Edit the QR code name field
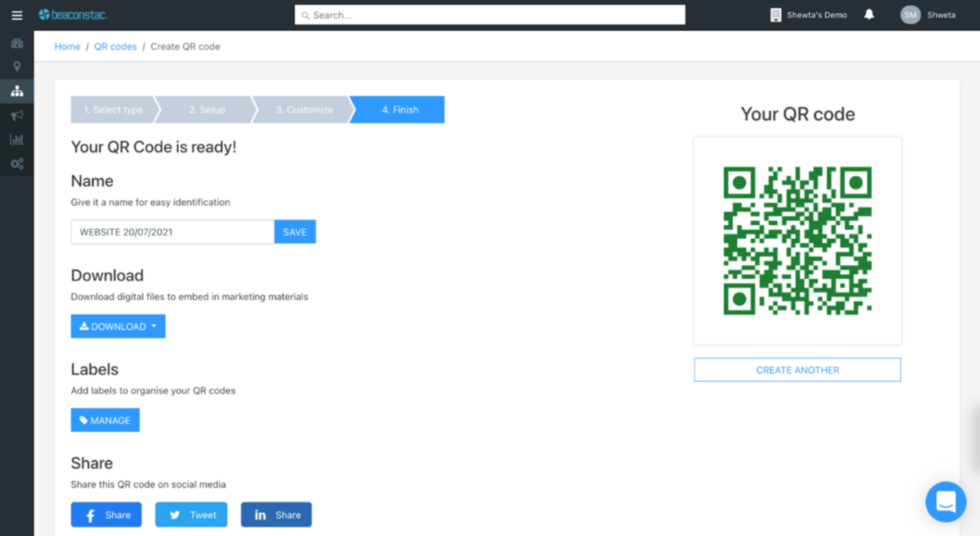 (173, 232)
